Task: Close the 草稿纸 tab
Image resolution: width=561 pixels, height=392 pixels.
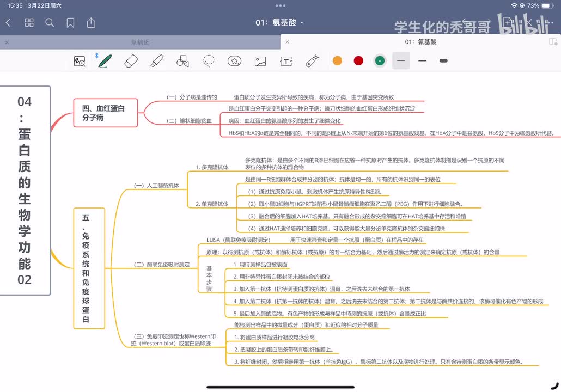Action: (7, 42)
